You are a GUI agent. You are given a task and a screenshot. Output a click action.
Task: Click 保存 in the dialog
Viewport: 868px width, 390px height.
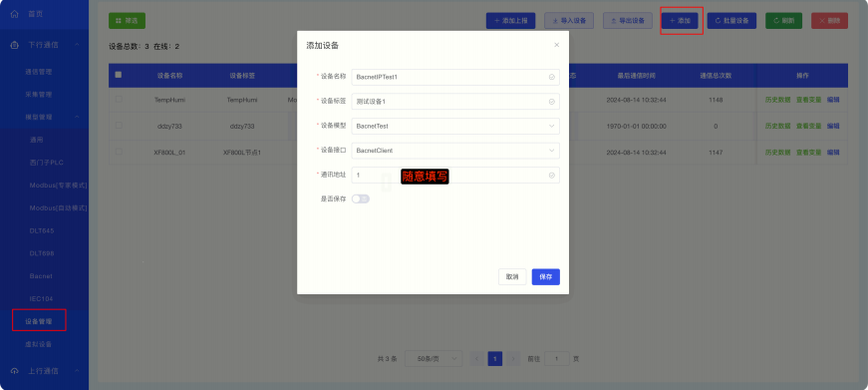coord(546,277)
